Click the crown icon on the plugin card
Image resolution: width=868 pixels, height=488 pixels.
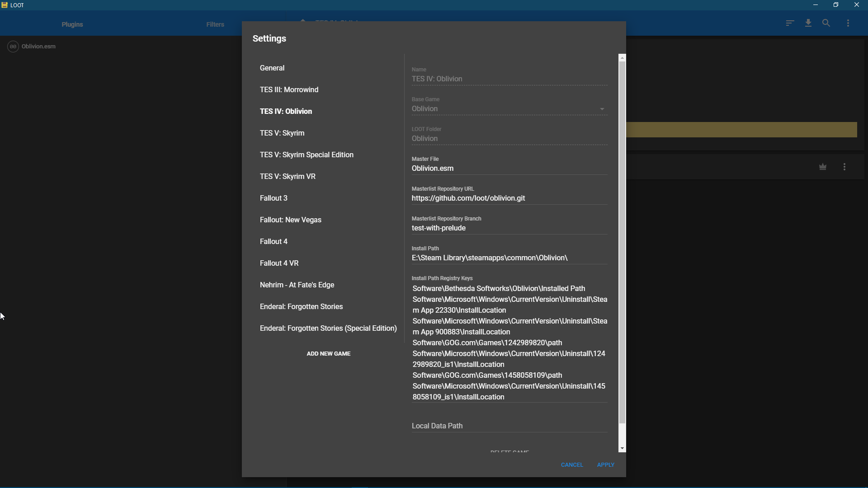(823, 166)
